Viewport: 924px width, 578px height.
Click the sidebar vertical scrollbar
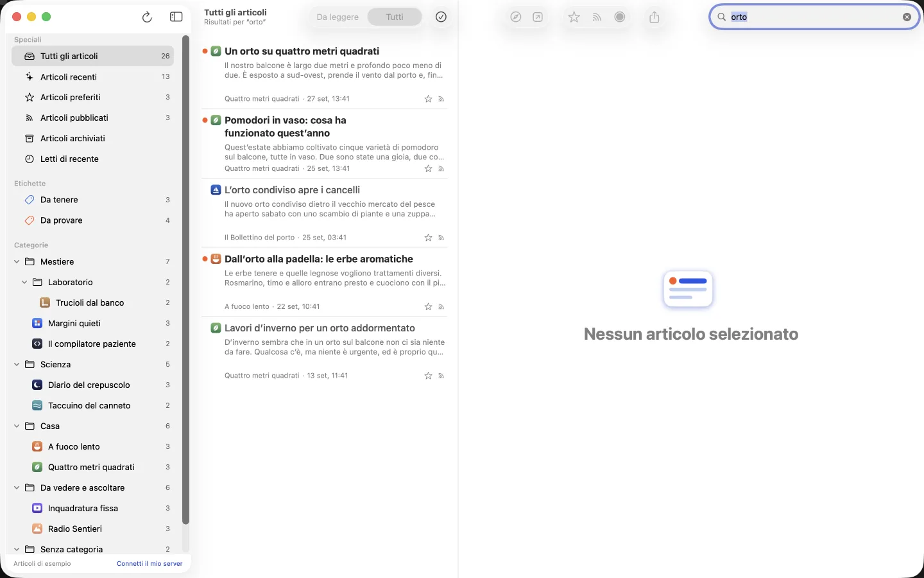[186, 279]
